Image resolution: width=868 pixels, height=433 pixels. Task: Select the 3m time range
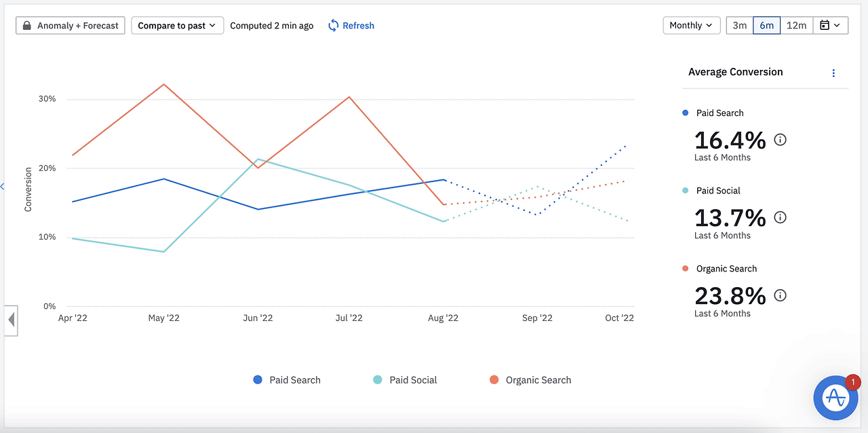pyautogui.click(x=739, y=25)
